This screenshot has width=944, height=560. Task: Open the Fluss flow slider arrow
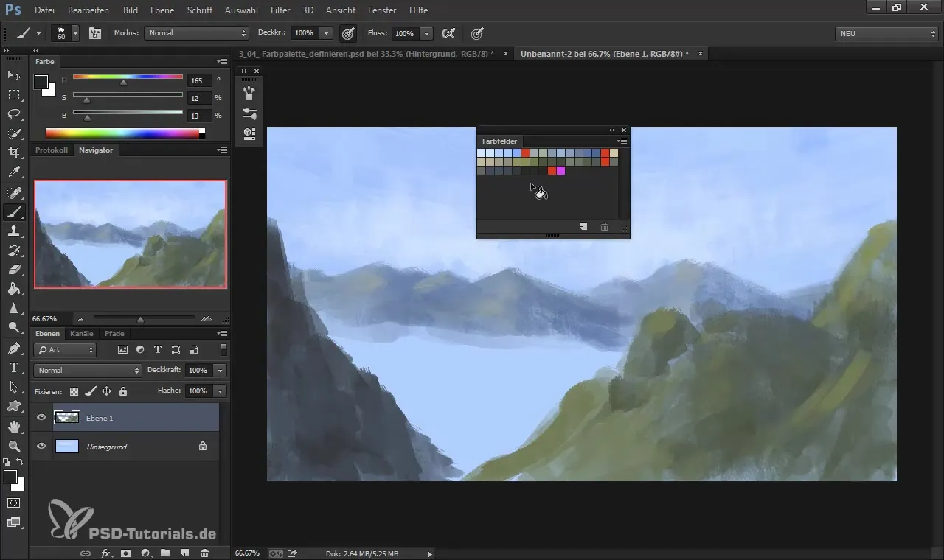[x=427, y=33]
